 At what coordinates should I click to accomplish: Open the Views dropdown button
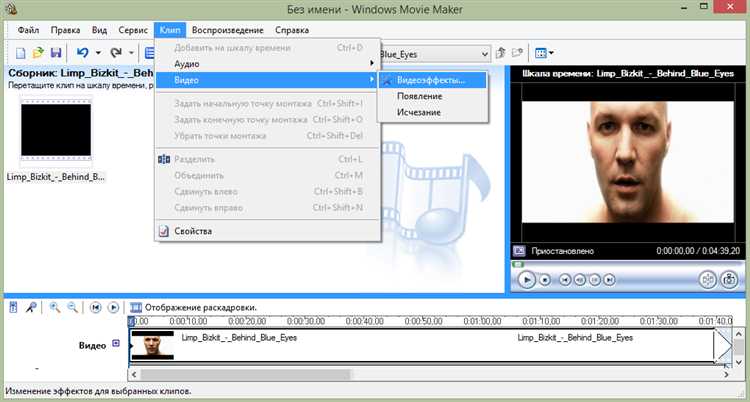pos(544,53)
